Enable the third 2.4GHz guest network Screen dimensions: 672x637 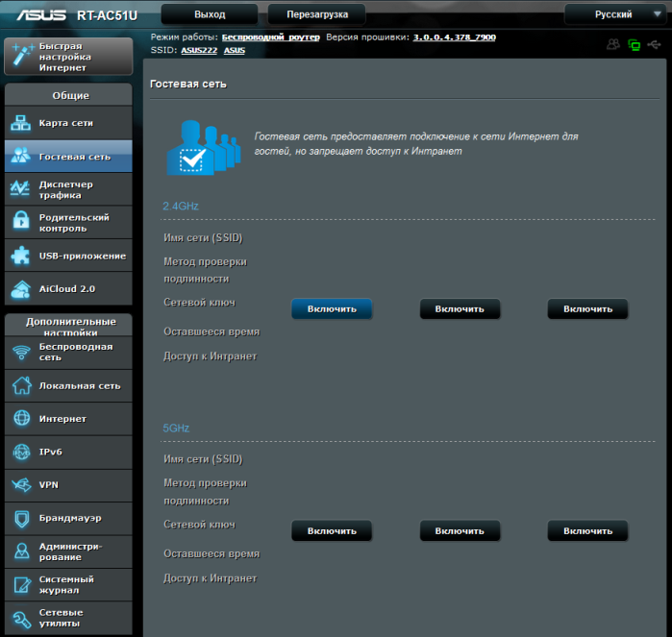[587, 308]
